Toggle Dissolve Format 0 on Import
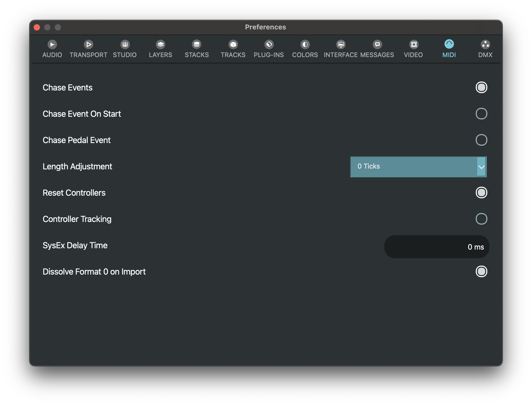 pyautogui.click(x=481, y=272)
